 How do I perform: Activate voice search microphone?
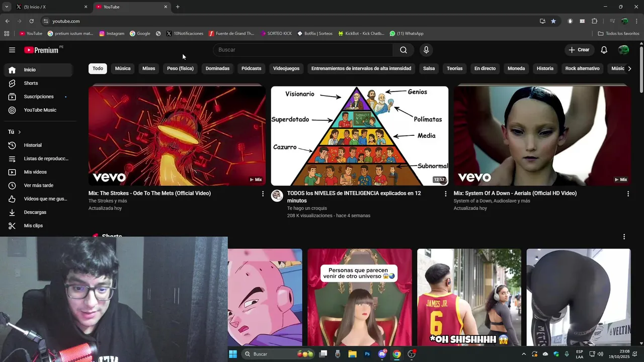[x=426, y=50]
